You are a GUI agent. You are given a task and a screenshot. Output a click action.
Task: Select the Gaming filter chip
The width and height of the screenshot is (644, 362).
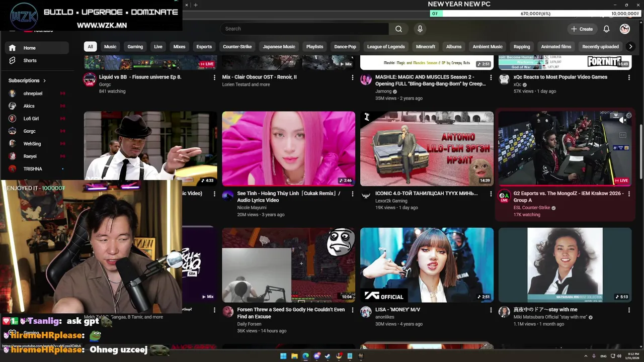[135, 47]
